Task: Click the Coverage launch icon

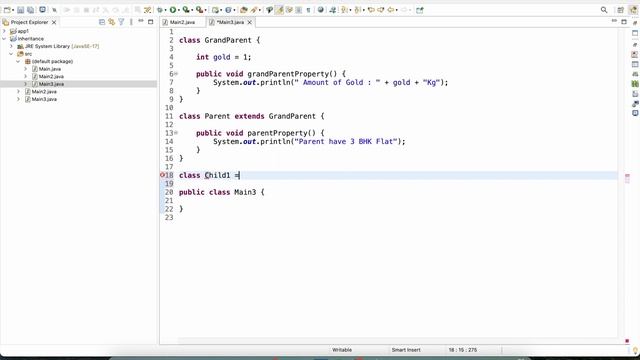Action: pyautogui.click(x=186, y=10)
